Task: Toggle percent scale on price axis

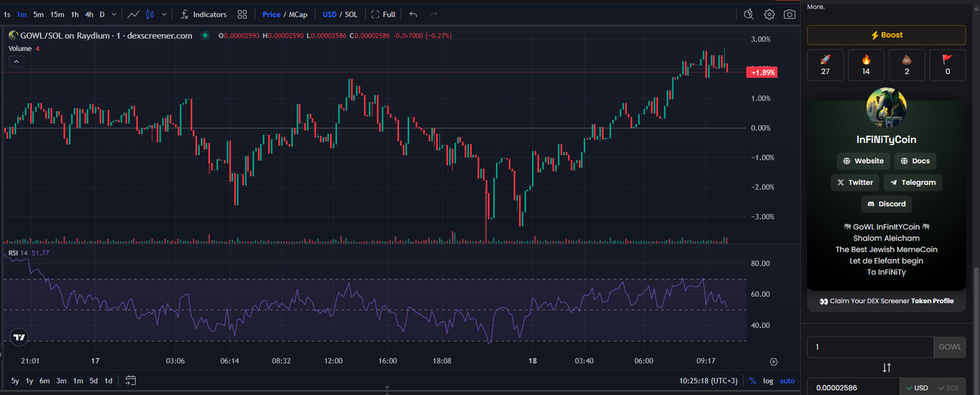Action: coord(753,381)
